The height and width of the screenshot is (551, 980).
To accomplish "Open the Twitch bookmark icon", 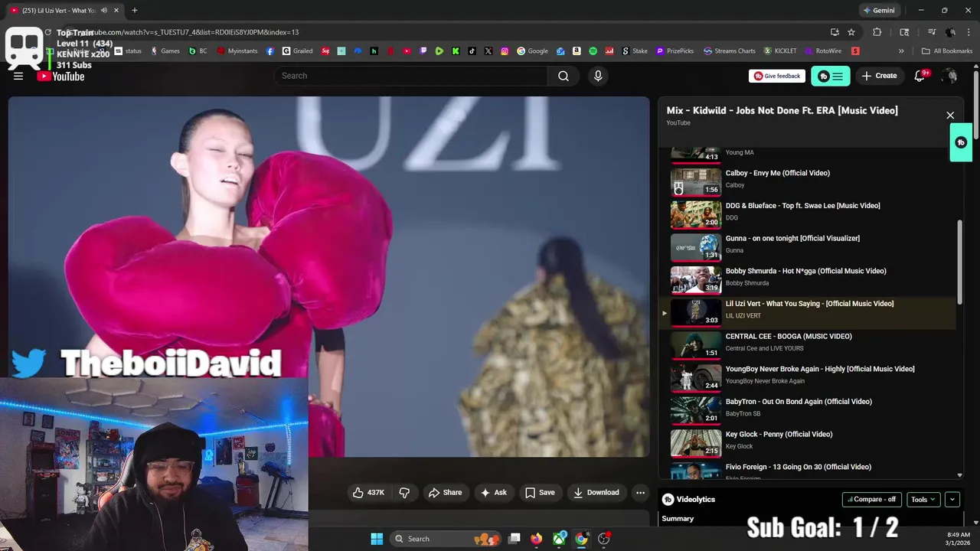I will click(x=422, y=51).
